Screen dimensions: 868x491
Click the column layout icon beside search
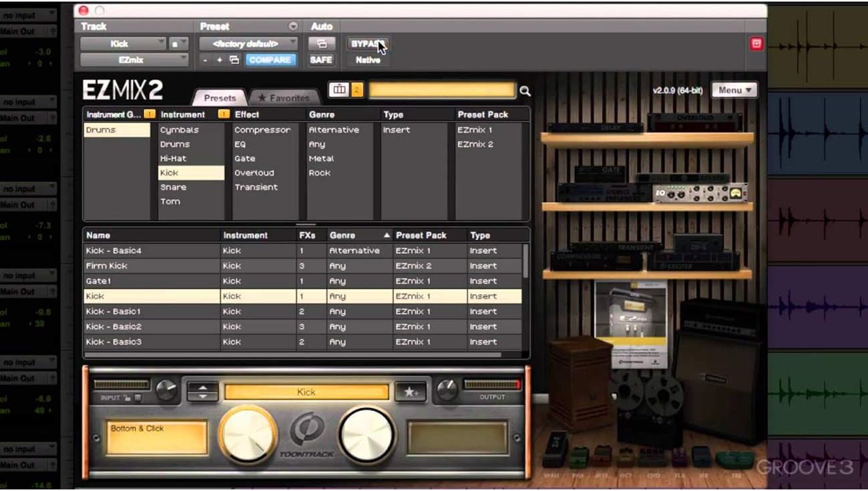tap(339, 90)
